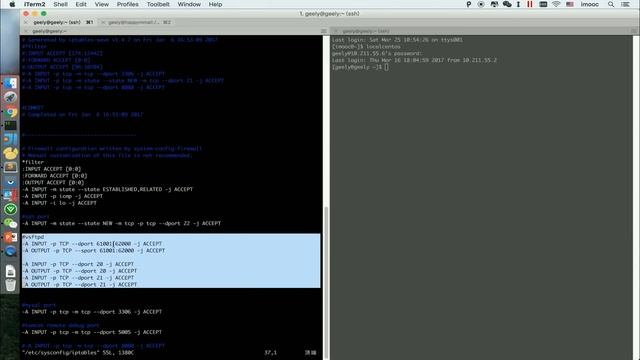Viewport: 640px width, 360px height.
Task: Open Notification Center
Action: 625,4
